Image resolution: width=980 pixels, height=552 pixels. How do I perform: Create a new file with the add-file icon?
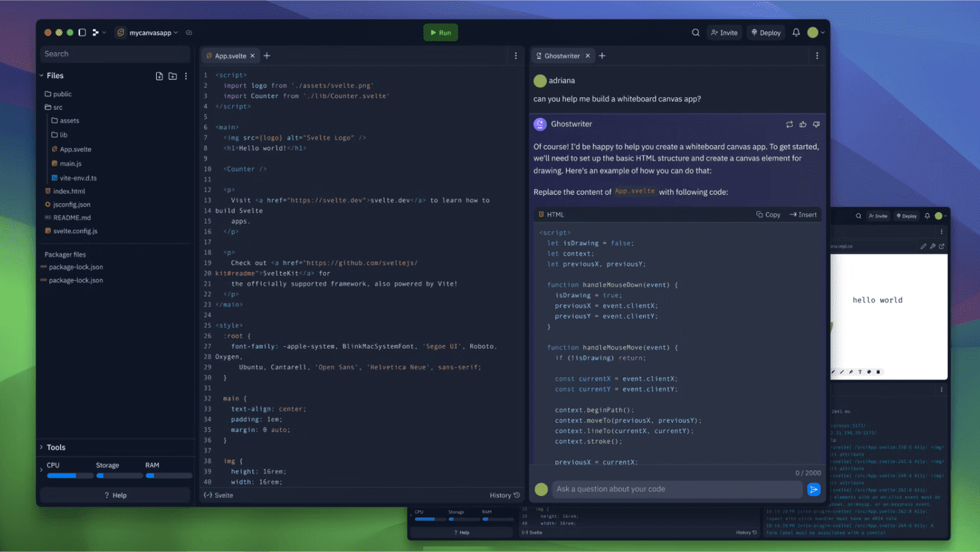pyautogui.click(x=159, y=76)
